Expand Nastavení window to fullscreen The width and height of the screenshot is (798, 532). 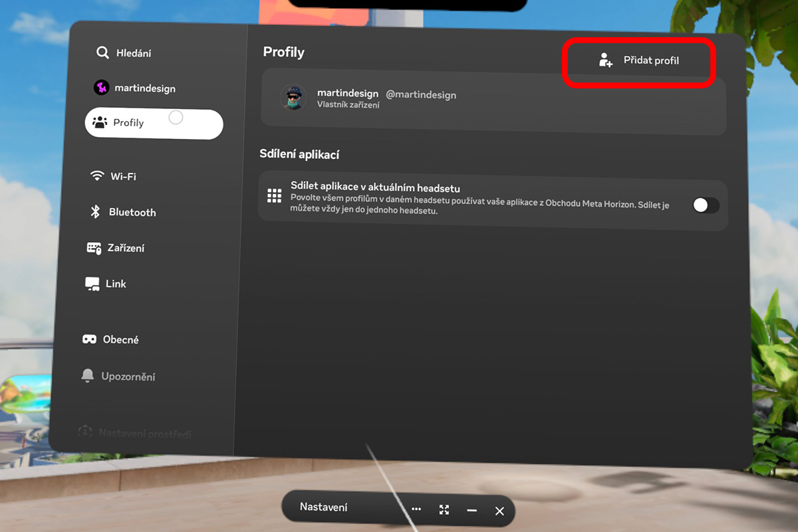pos(444,510)
